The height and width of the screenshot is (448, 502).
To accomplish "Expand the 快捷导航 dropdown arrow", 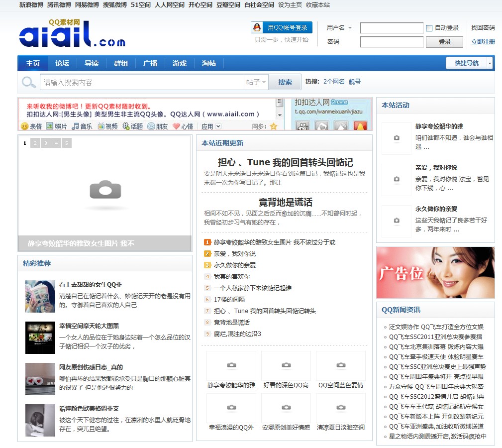I will tap(490, 63).
